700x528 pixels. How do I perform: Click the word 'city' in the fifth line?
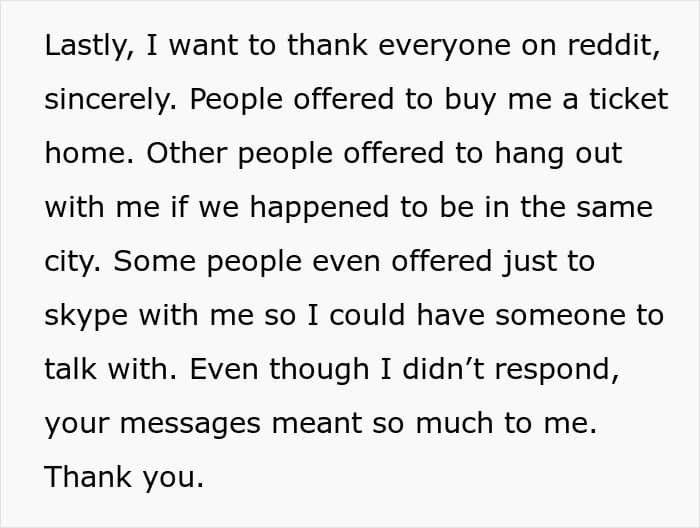[69, 262]
